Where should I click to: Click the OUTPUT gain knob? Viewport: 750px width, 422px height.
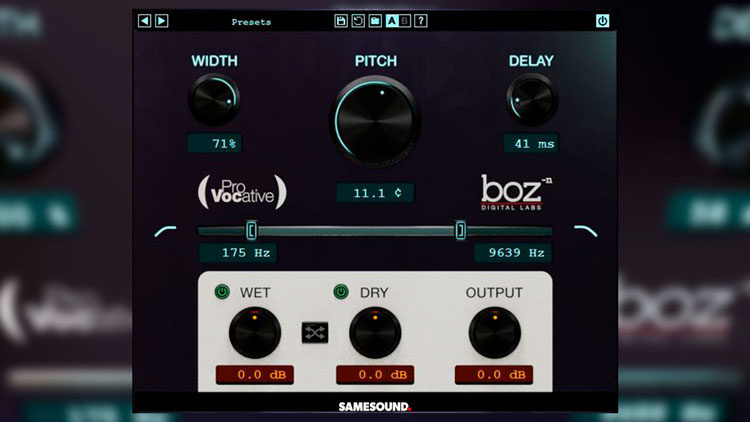click(495, 333)
